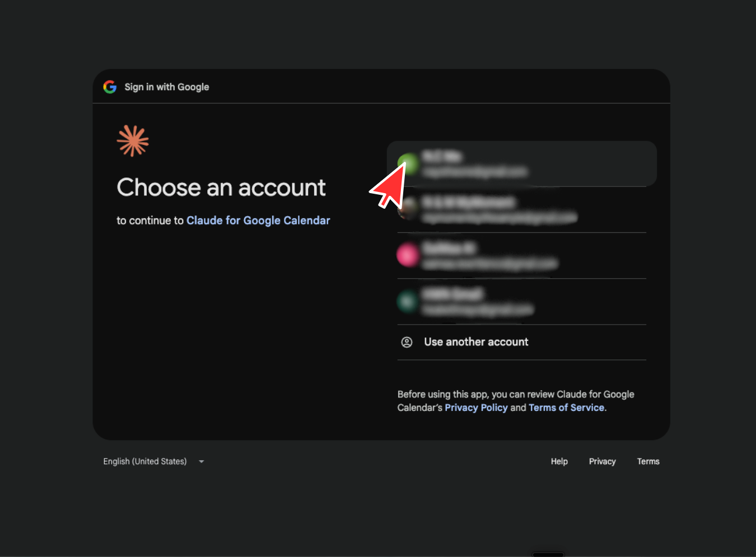Click the Sign in with Google header text
756x557 pixels.
(x=167, y=87)
